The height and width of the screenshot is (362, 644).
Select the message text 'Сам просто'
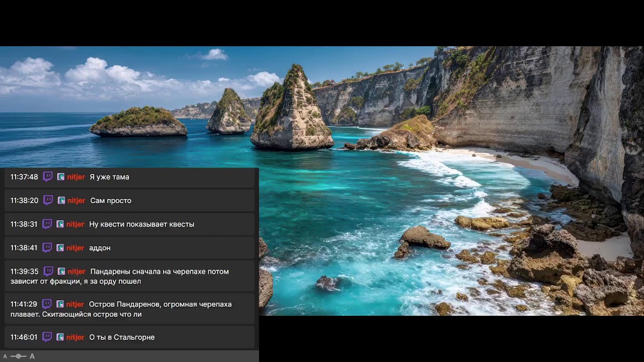coord(111,201)
